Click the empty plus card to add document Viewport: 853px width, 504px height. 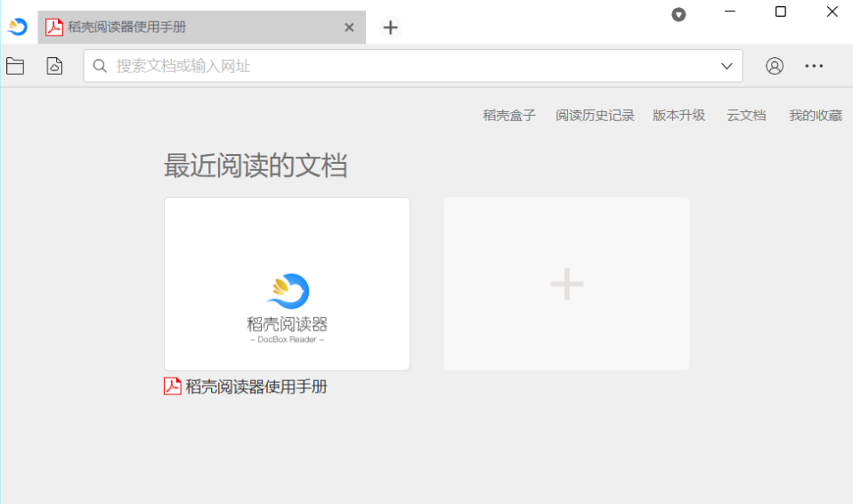tap(566, 284)
